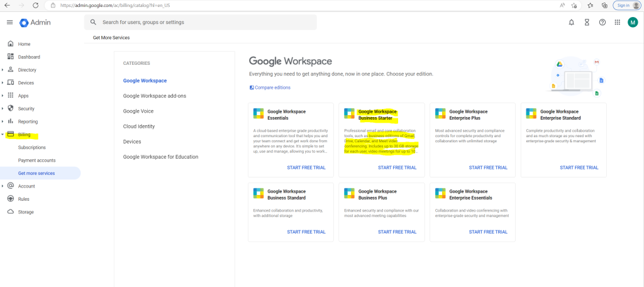
Task: Select Google Workspace for Education category
Action: pos(160,157)
